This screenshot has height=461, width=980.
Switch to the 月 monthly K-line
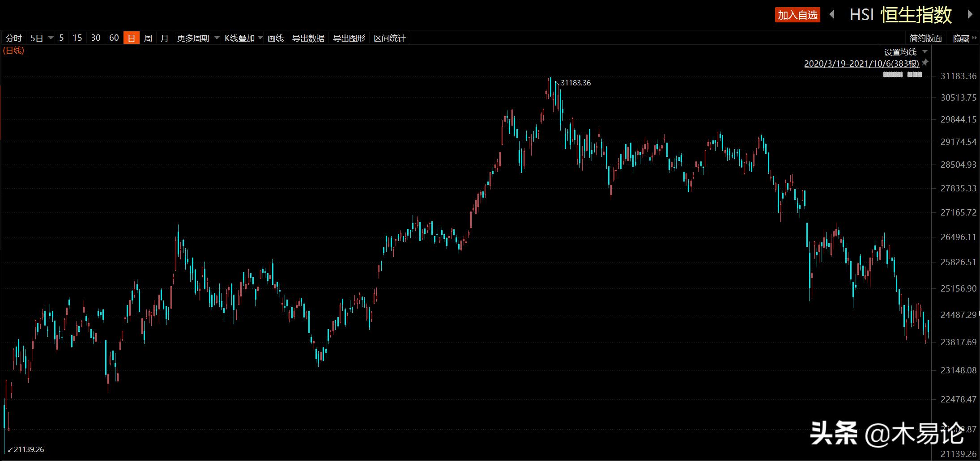click(x=165, y=38)
